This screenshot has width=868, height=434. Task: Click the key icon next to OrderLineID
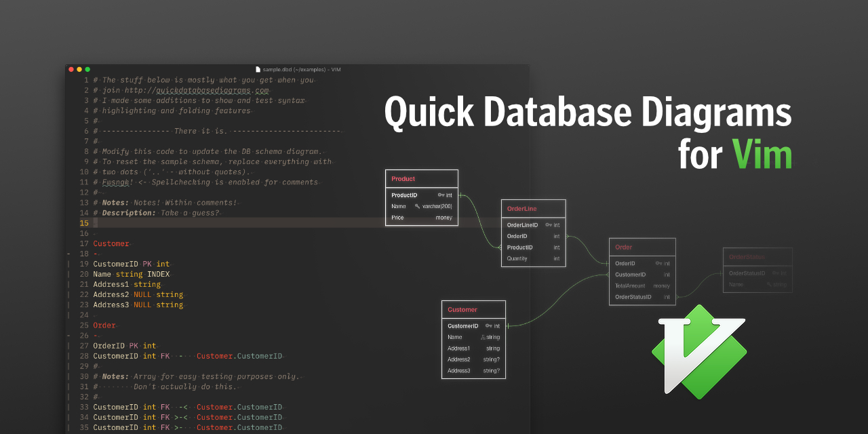(549, 225)
